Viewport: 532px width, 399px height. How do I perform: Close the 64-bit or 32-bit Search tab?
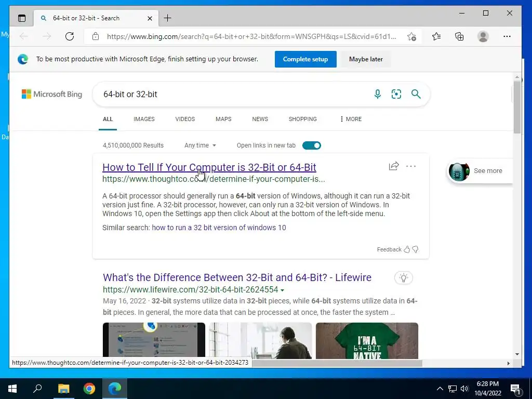pos(150,18)
